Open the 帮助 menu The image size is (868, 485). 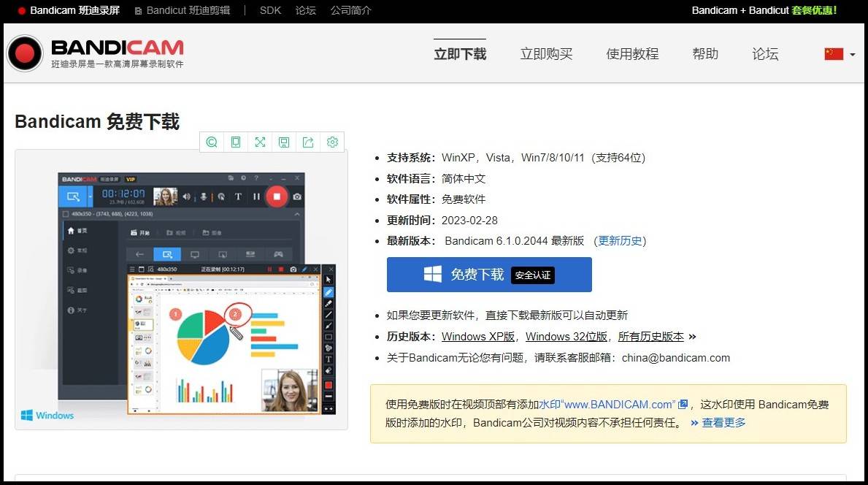[705, 53]
